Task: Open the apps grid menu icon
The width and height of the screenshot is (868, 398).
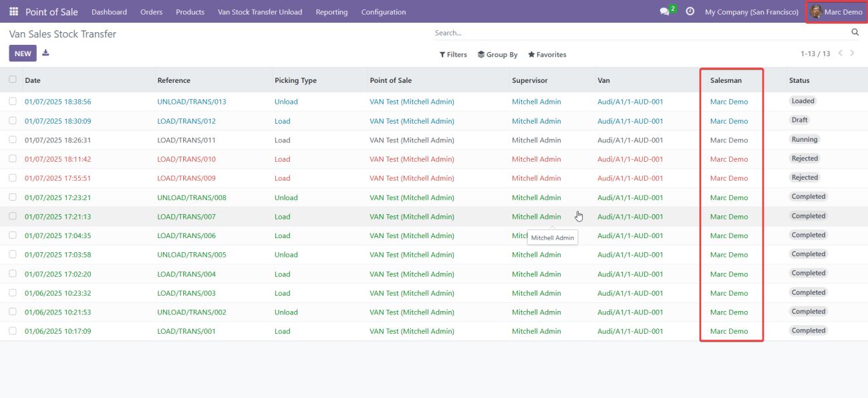Action: coord(14,12)
